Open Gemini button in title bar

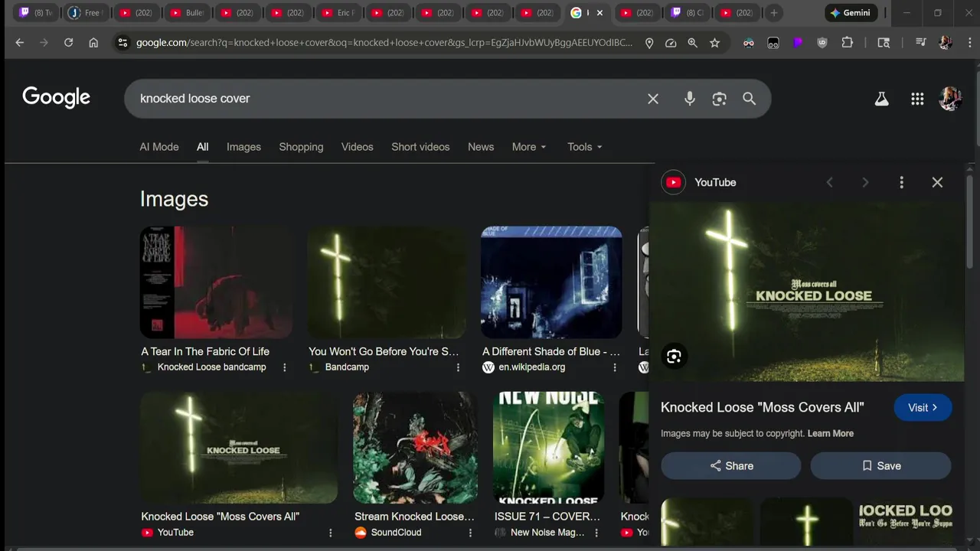(x=850, y=13)
